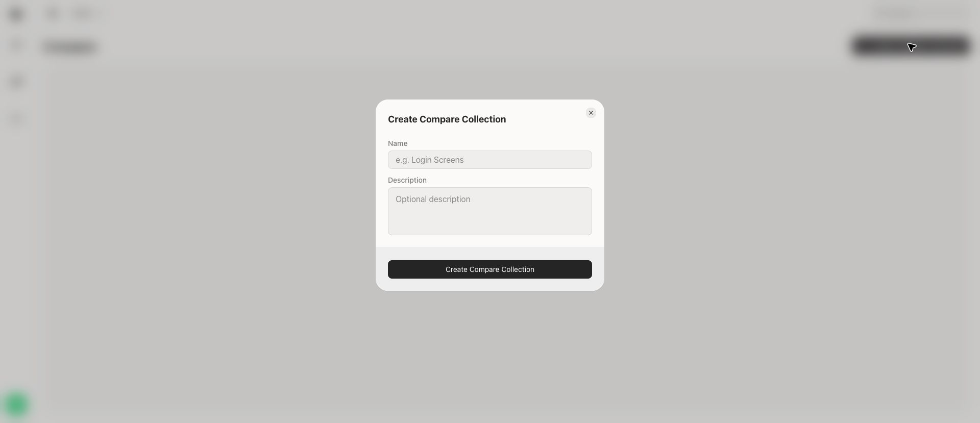Click the blurred dark button behind the cursor
This screenshot has height=423, width=980.
911,46
